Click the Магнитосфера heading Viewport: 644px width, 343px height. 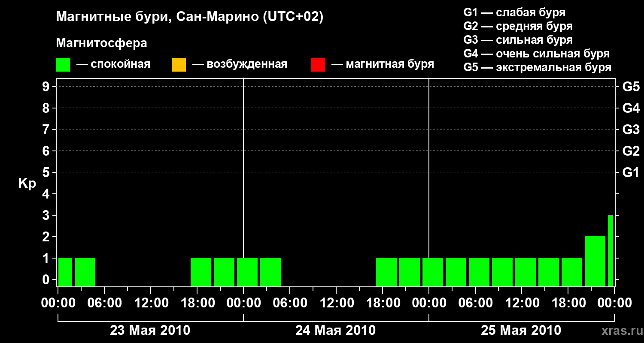coord(101,43)
